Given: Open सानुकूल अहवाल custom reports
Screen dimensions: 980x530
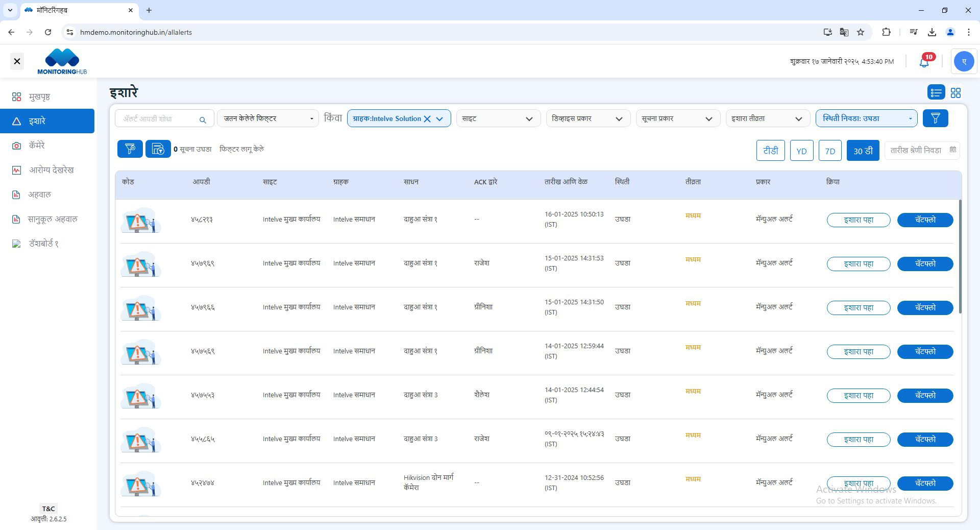Looking at the screenshot, I should coord(47,219).
